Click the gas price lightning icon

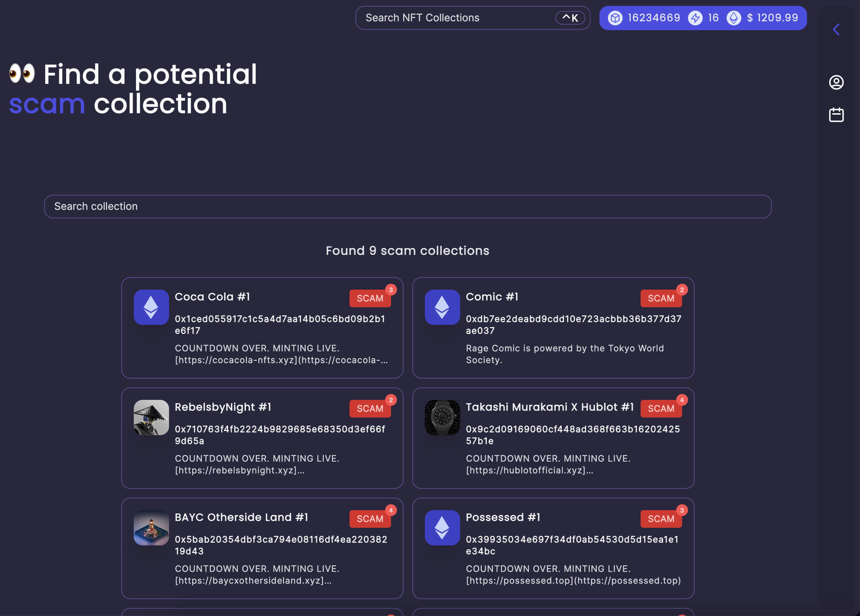[696, 17]
